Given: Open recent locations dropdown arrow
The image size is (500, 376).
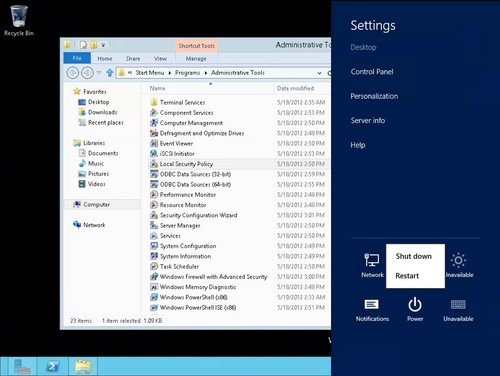Looking at the screenshot, I should tap(99, 73).
